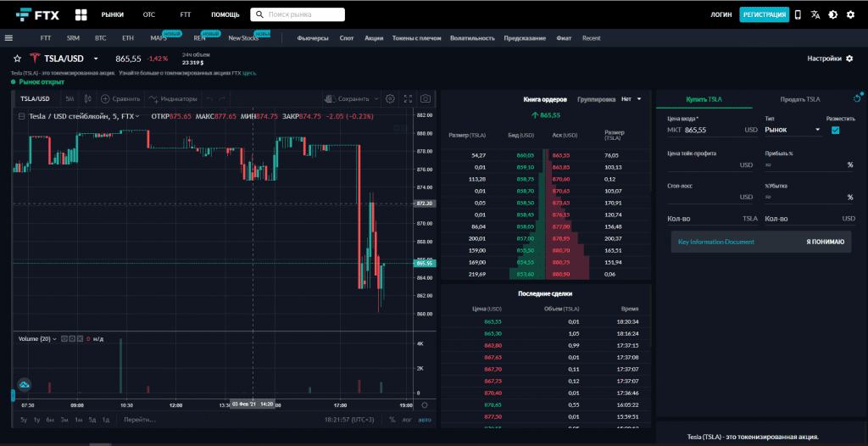Click the TradingView logo on chart
The width and height of the screenshot is (868, 446).
point(24,384)
